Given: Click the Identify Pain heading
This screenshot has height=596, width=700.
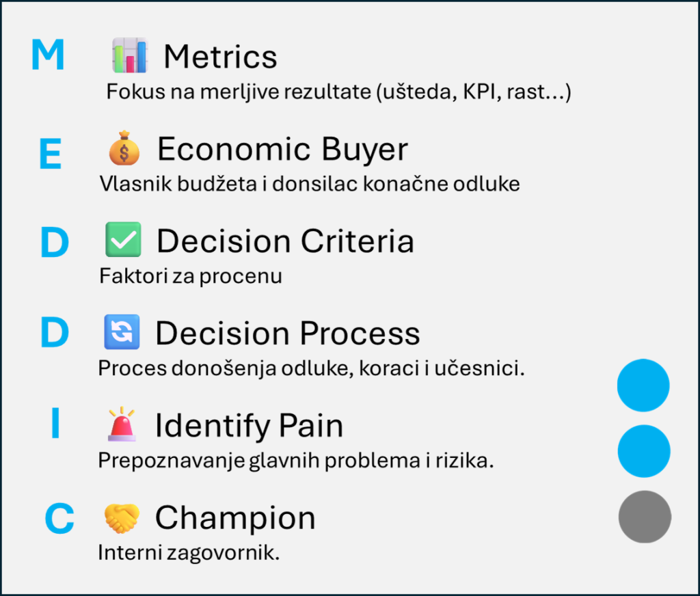Looking at the screenshot, I should tap(249, 426).
